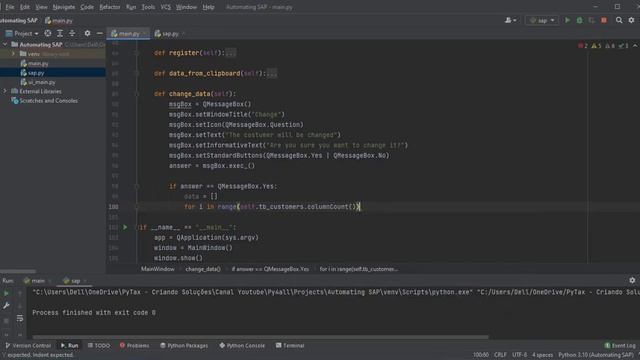Open the Refactor menu
Image resolution: width=640 pixels, height=360 pixels.
pyautogui.click(x=110, y=7)
